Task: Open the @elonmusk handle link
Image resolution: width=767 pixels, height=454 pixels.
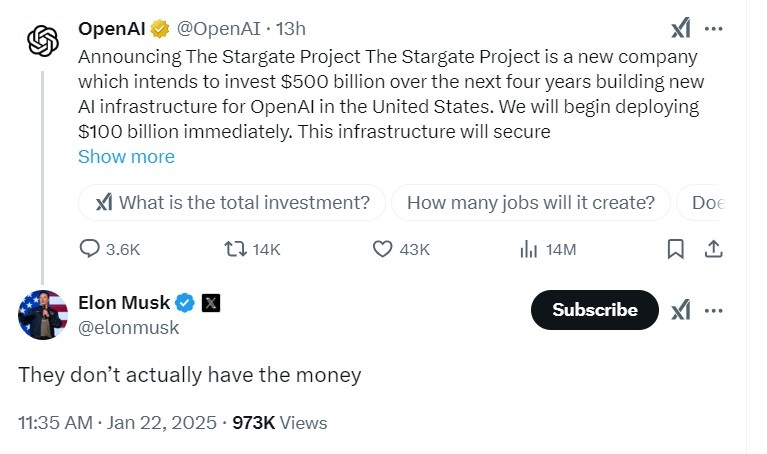Action: click(x=129, y=327)
